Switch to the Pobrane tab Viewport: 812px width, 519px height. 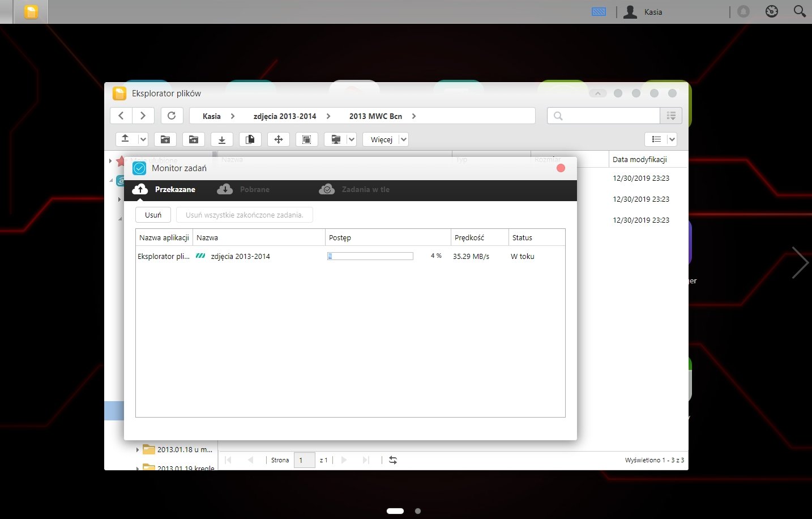click(243, 189)
